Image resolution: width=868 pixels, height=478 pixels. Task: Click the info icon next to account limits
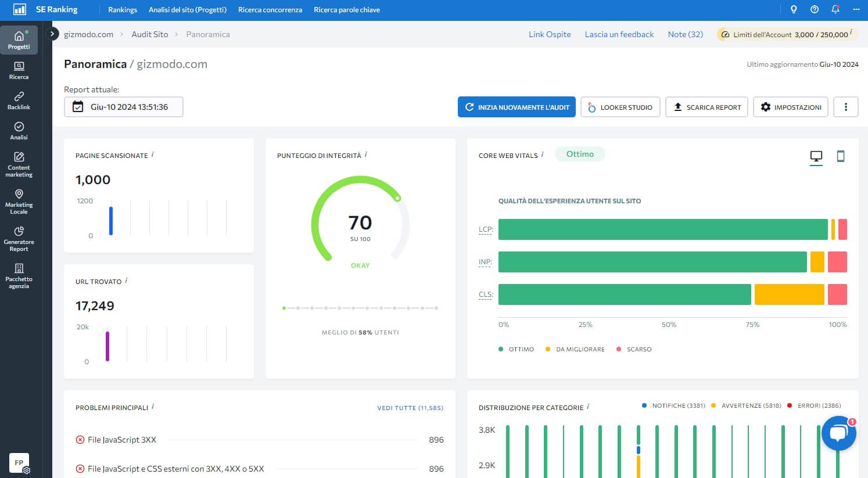851,33
